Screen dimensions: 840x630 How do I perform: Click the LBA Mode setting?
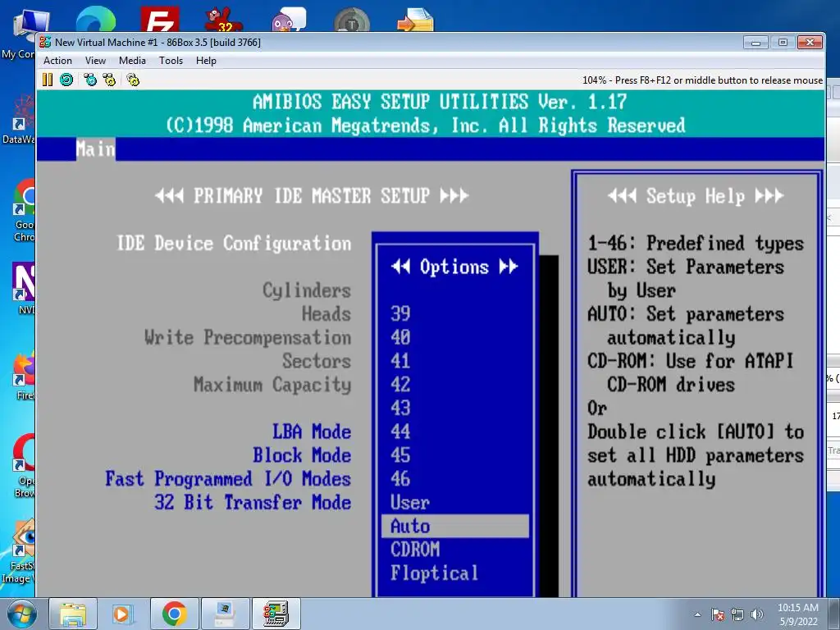[x=312, y=431]
